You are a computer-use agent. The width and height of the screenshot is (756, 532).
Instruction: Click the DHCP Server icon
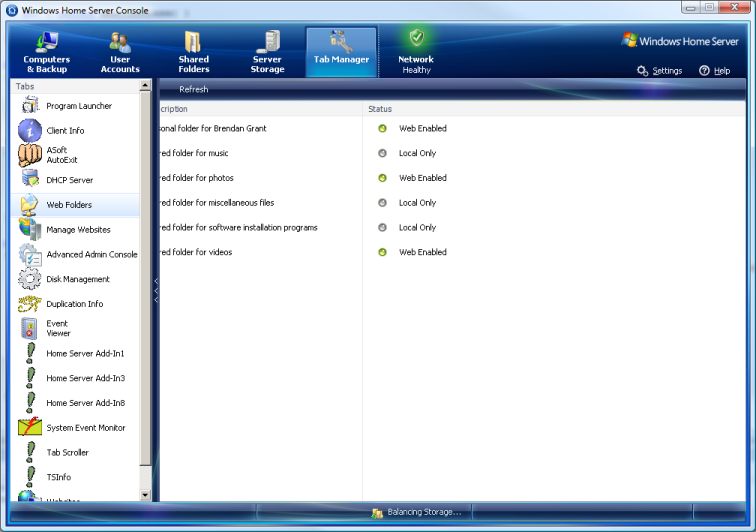coord(30,178)
